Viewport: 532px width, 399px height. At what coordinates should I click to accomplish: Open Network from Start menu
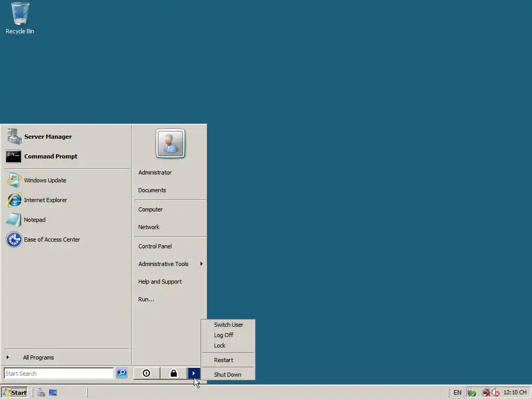point(170,227)
